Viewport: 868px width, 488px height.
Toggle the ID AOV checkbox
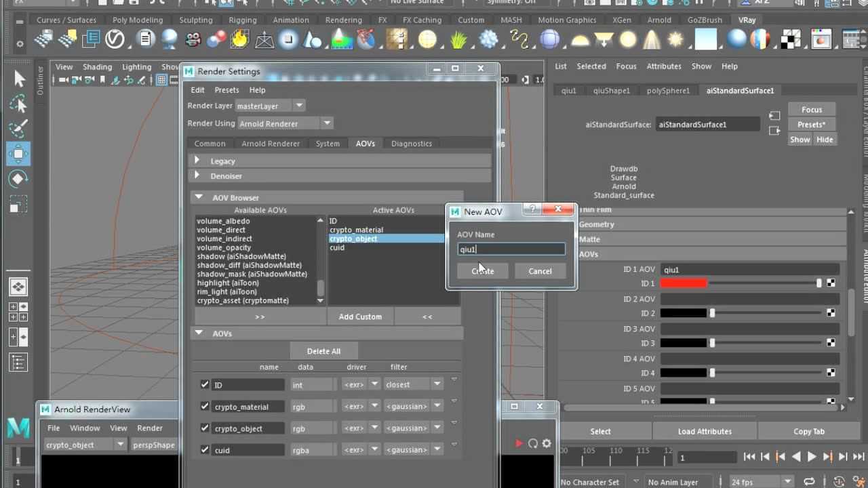coord(205,385)
